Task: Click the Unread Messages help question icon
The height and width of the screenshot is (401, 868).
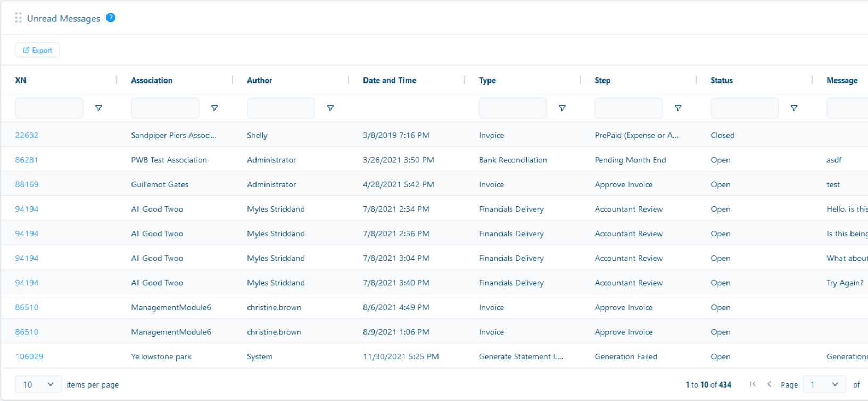Action: coord(111,18)
